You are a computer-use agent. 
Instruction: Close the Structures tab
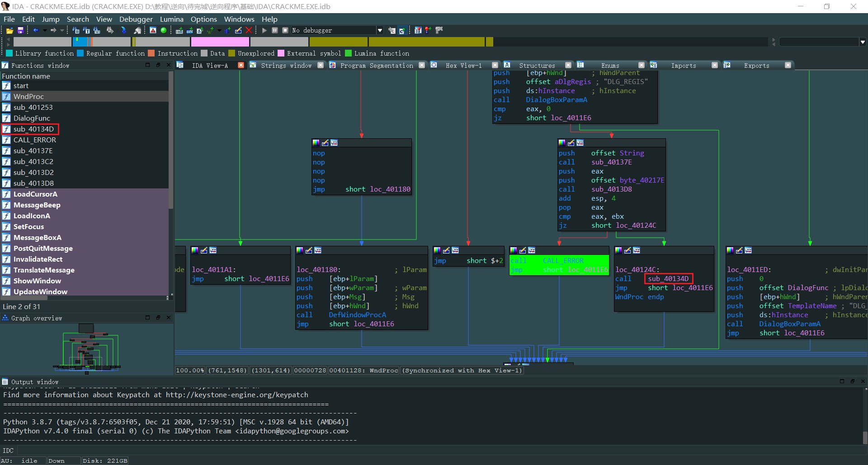568,65
